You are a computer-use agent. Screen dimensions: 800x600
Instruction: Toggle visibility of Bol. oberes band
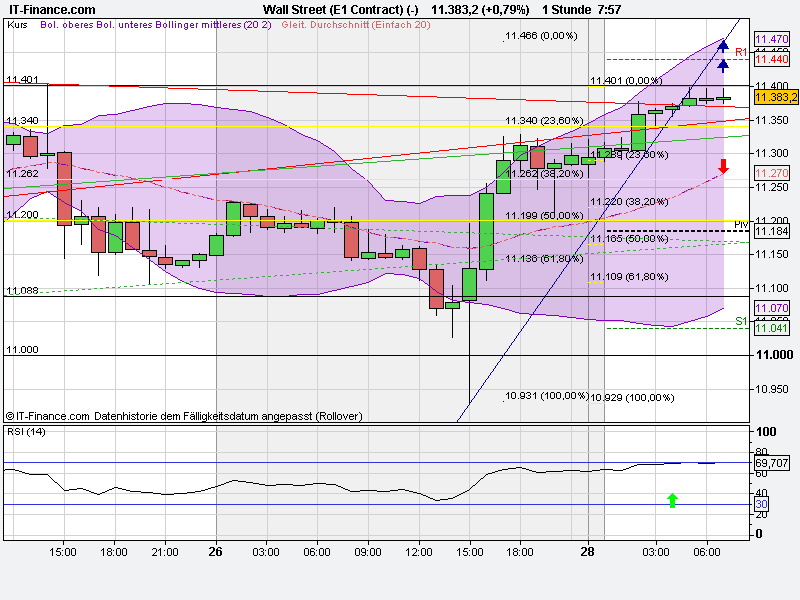point(68,29)
